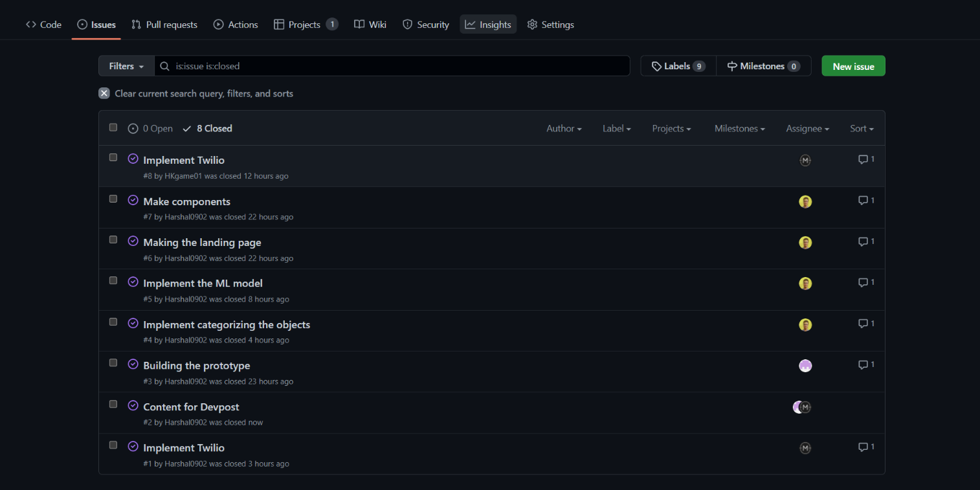Check the box for Implement the ML model
Screen dimensions: 980x490
tap(113, 280)
